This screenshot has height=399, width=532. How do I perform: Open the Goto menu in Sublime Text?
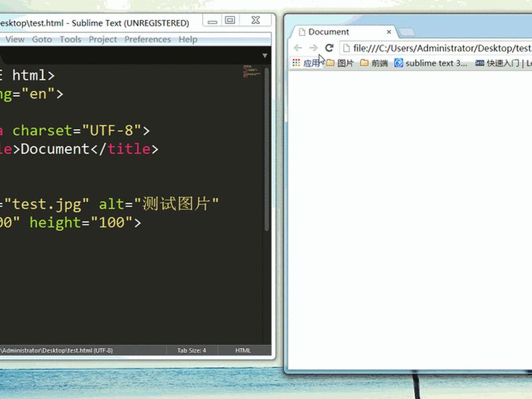(x=42, y=39)
